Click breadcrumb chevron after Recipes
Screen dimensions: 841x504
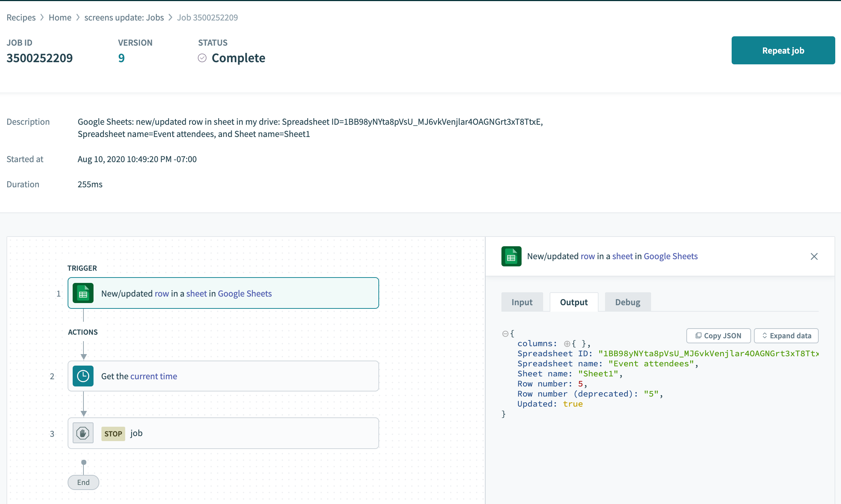(x=42, y=17)
